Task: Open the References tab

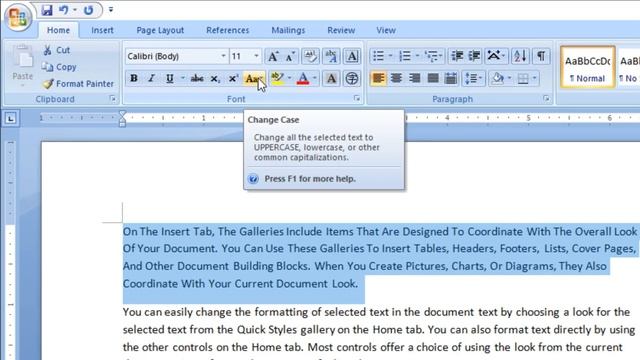Action: click(x=227, y=30)
